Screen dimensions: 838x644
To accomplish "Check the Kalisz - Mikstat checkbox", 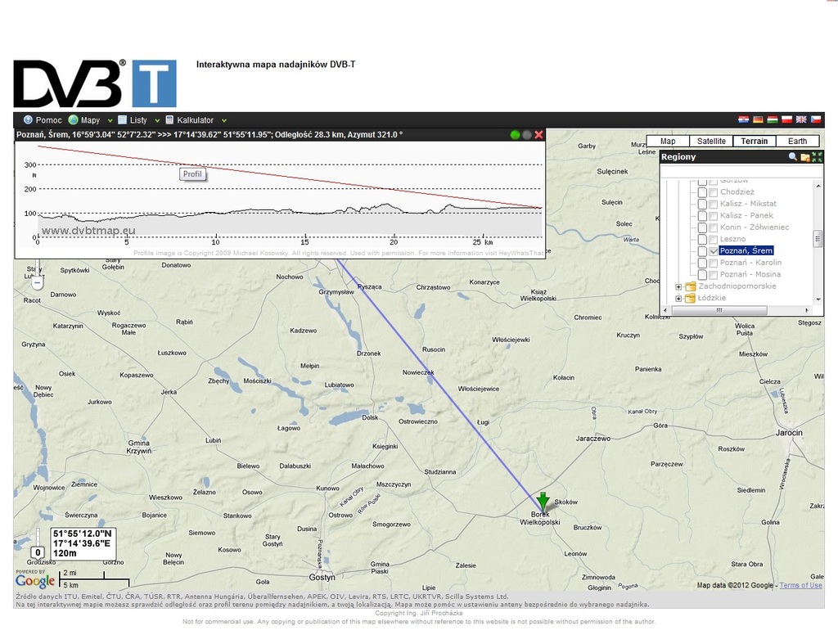I will click(x=713, y=204).
